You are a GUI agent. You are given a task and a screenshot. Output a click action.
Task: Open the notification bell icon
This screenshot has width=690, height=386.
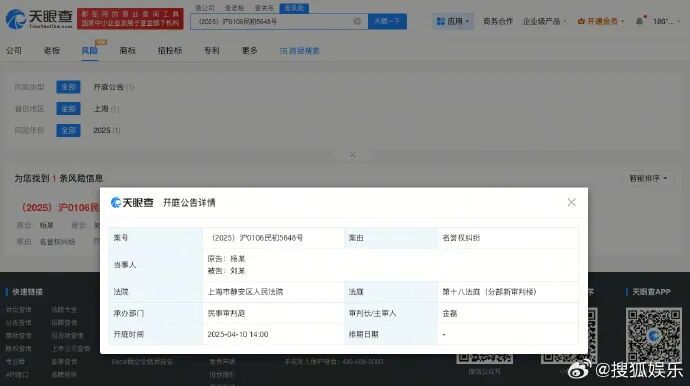(x=639, y=21)
